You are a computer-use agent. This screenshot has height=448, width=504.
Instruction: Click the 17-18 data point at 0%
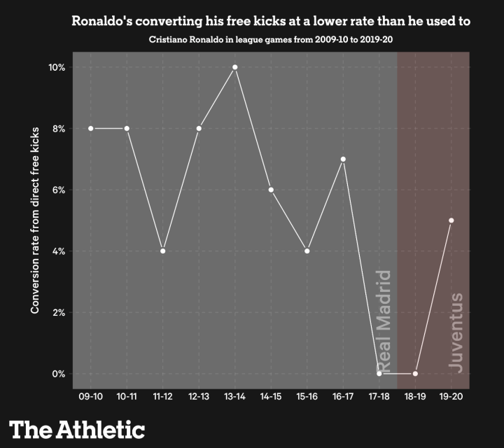379,373
